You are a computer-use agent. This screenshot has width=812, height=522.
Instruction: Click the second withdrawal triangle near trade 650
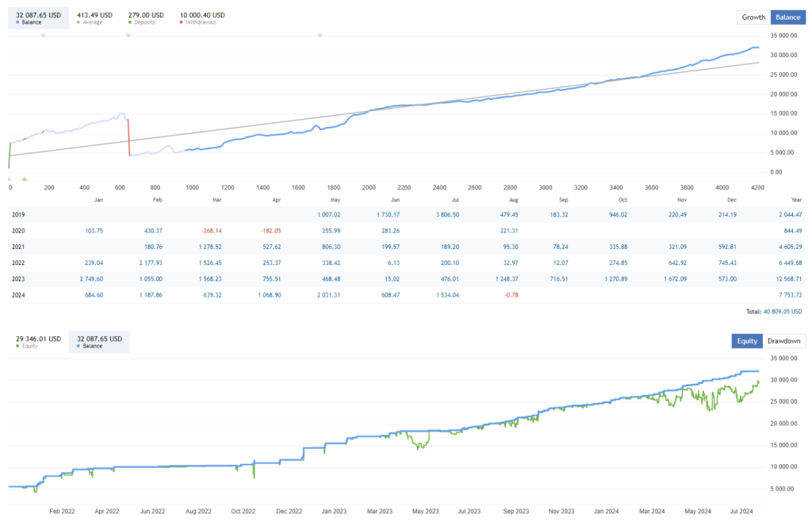pos(128,36)
